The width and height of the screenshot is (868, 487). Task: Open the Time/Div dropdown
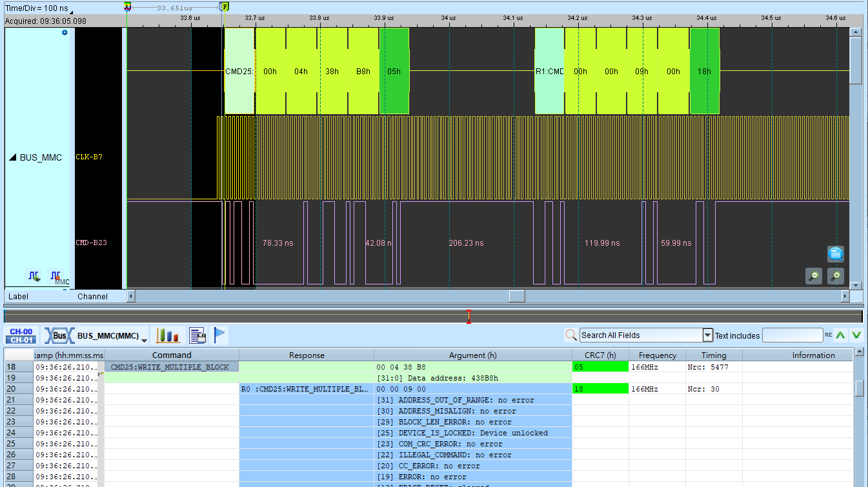[71, 12]
